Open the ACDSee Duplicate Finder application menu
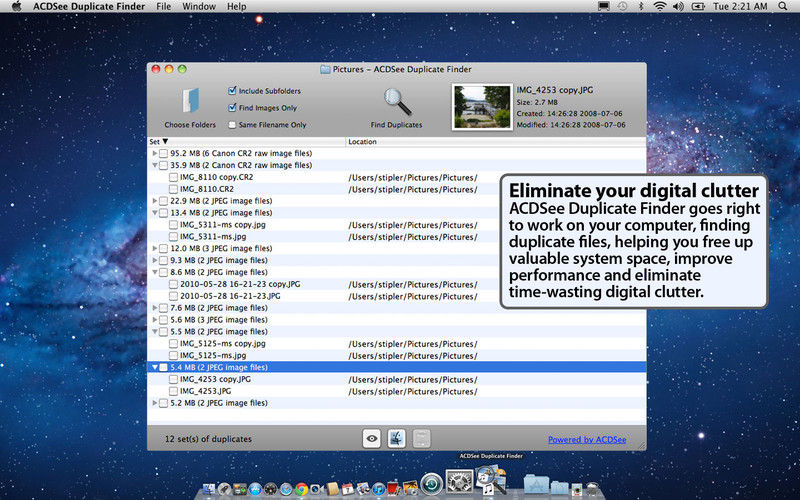Screen dimensions: 800x500 [89, 6]
